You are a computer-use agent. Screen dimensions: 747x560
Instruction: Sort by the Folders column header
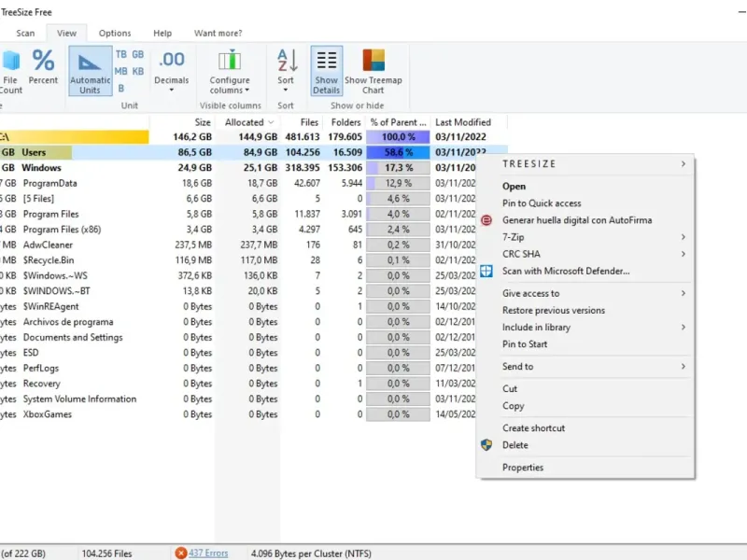click(x=345, y=122)
